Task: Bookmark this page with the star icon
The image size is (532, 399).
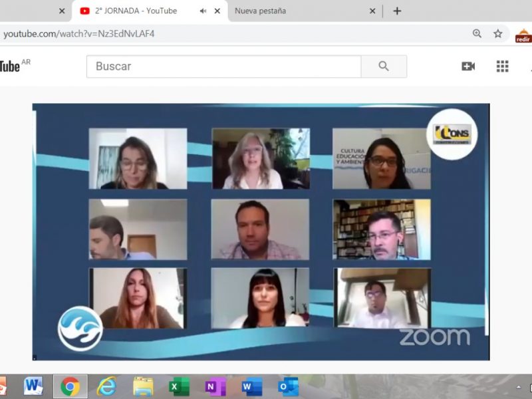Action: coord(497,33)
